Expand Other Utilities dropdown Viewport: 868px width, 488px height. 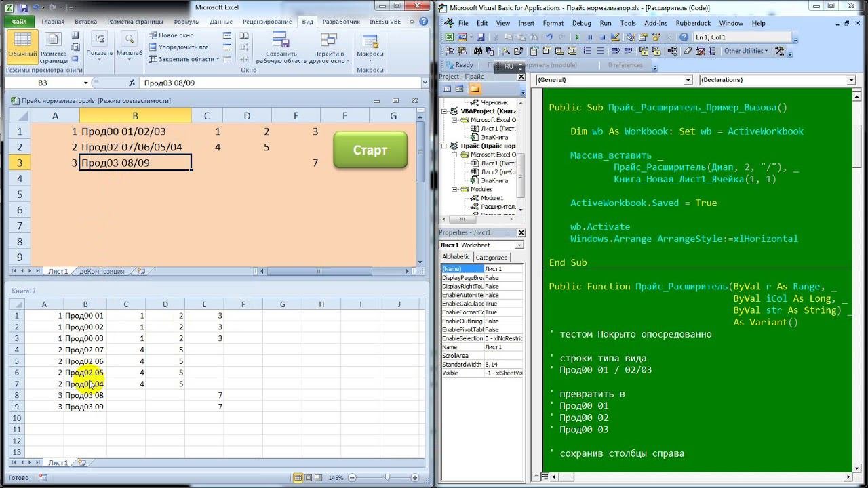click(x=746, y=51)
